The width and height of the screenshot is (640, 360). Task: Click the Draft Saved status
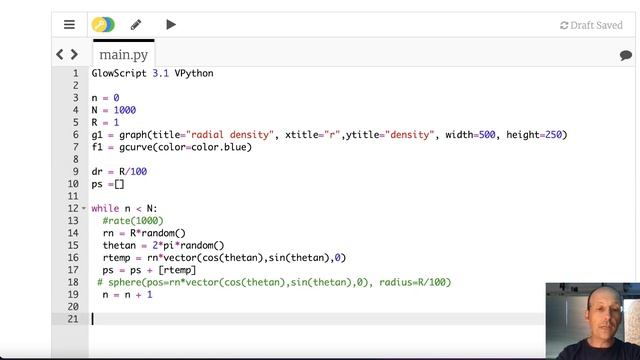591,25
